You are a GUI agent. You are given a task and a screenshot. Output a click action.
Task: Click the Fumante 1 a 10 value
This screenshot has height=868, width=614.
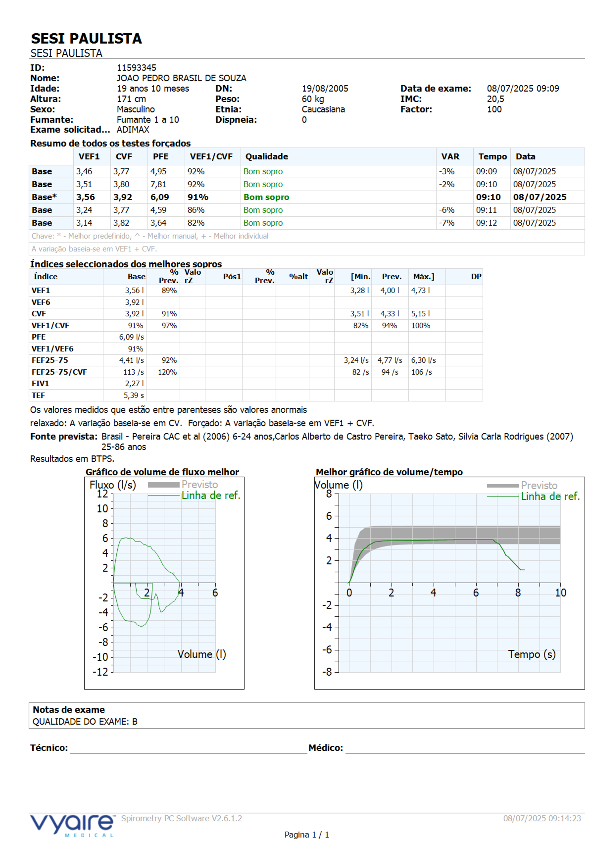tap(148, 120)
